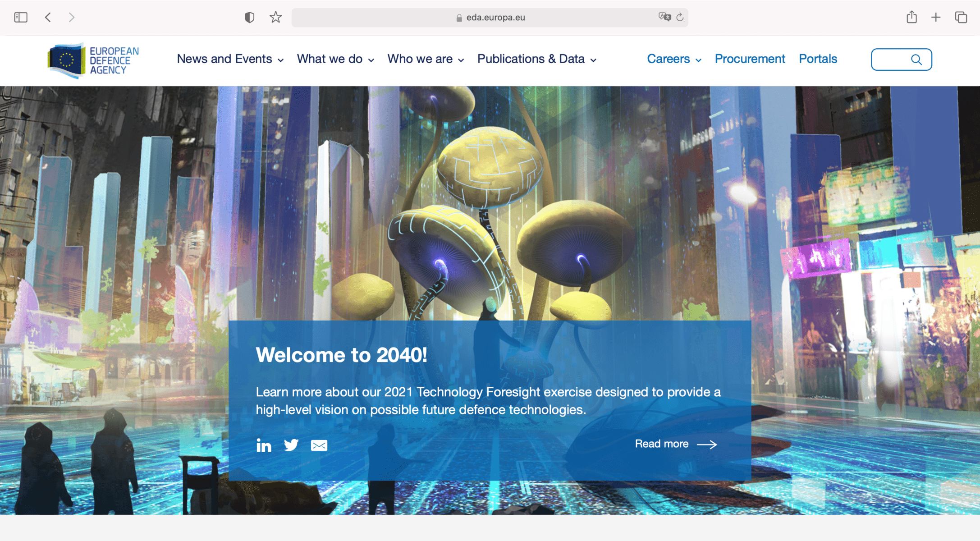Click the Technology Foresight description text
980x541 pixels.
coord(488,401)
